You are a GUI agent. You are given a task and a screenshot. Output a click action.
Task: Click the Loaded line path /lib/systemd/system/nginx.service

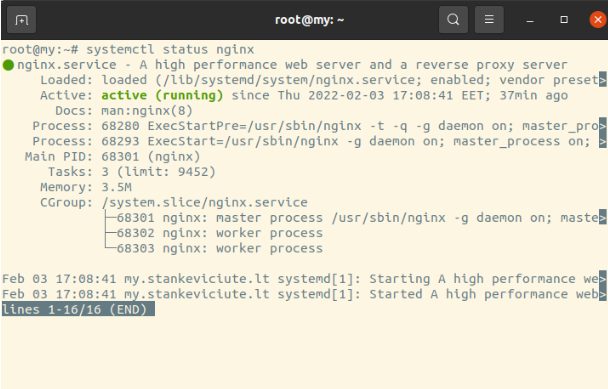point(288,80)
